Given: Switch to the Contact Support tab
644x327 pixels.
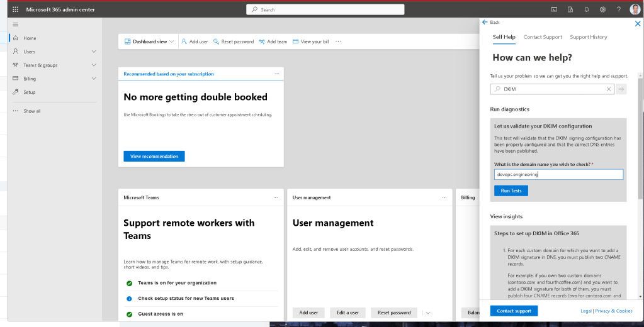Looking at the screenshot, I should (543, 37).
